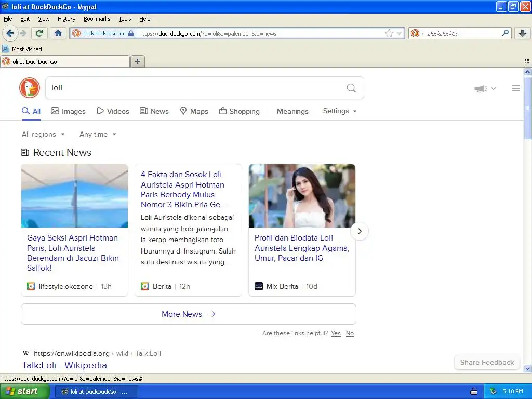This screenshot has width=532, height=399.
Task: Open the hamburger side menu
Action: [516, 88]
